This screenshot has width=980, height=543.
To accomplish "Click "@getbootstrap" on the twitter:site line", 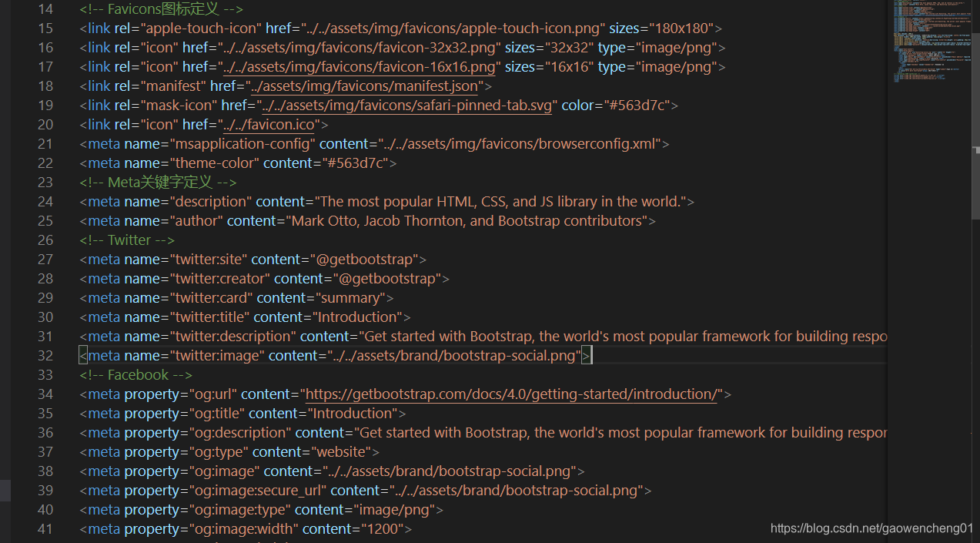I will (x=363, y=260).
